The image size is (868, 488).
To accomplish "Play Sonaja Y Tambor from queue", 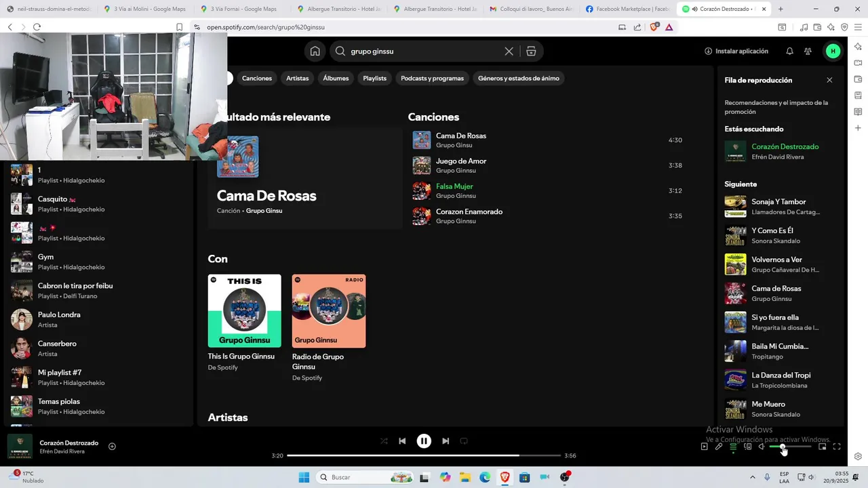I will coord(780,207).
